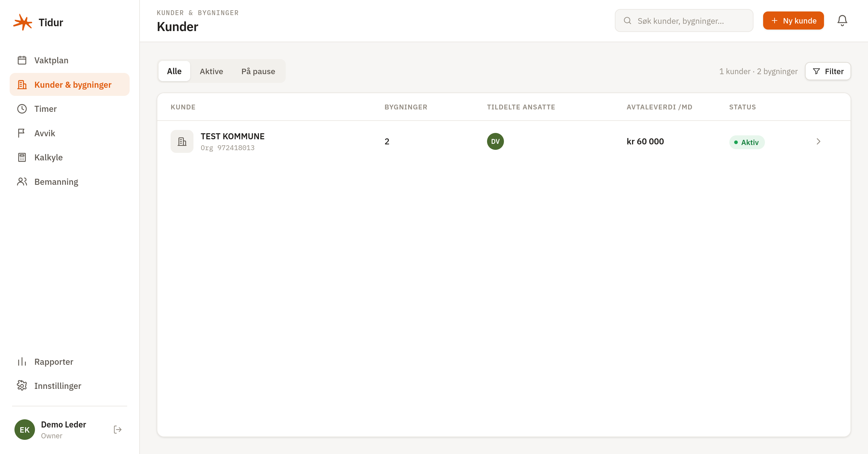Click the 1 kunder · 2 bygninger summary
Image resolution: width=868 pixels, height=454 pixels.
pyautogui.click(x=758, y=71)
